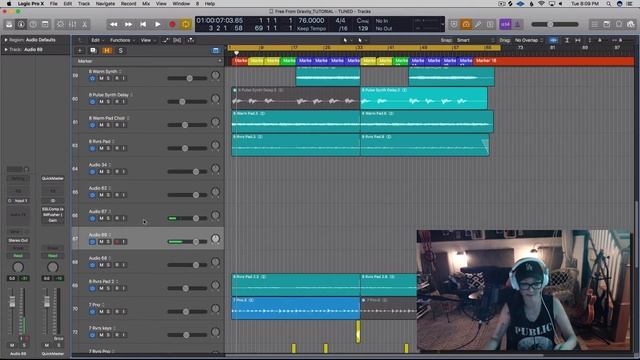Toggle the orange Tuner button
This screenshot has height=360, width=640.
click(x=466, y=24)
